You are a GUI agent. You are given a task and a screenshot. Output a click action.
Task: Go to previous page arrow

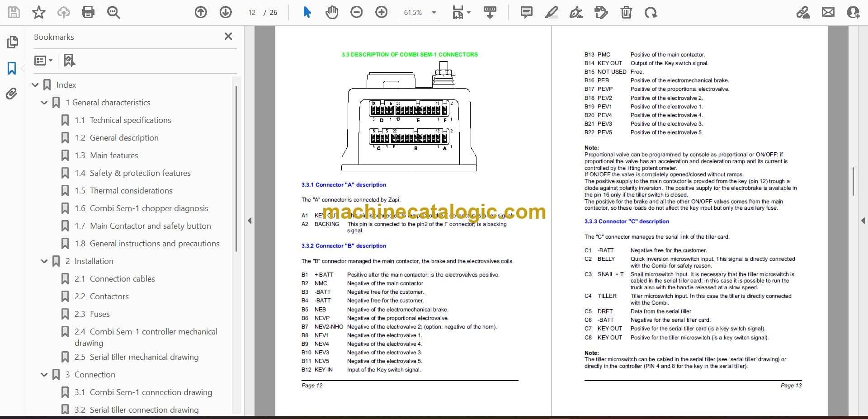(201, 13)
